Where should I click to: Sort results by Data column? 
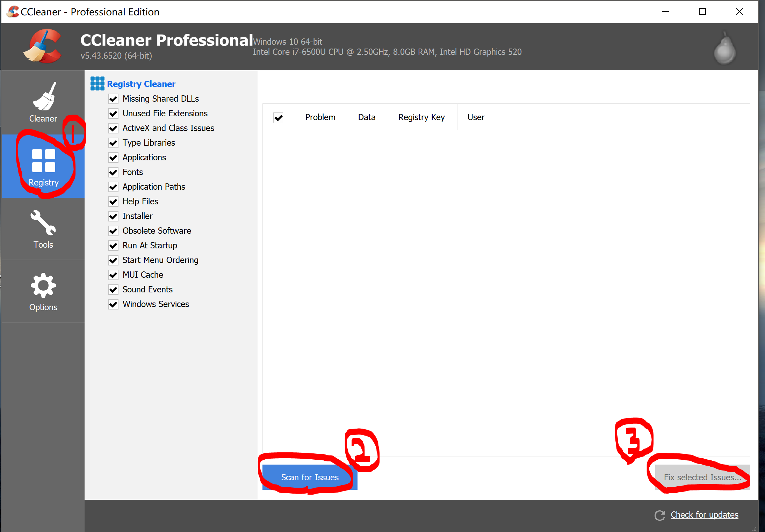click(x=368, y=117)
